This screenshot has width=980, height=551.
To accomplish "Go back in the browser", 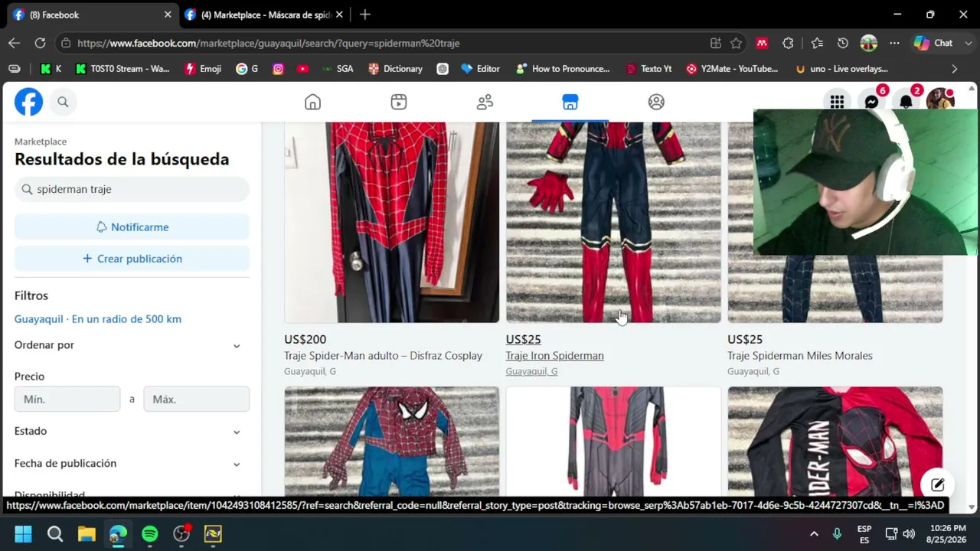I will 14,44.
